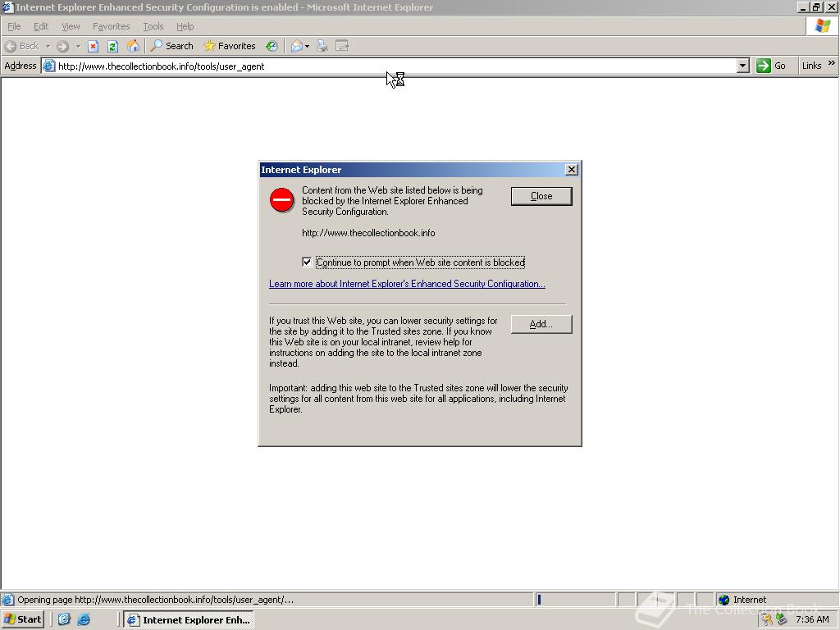Click the red blocked-content icon in the dialog

(282, 200)
